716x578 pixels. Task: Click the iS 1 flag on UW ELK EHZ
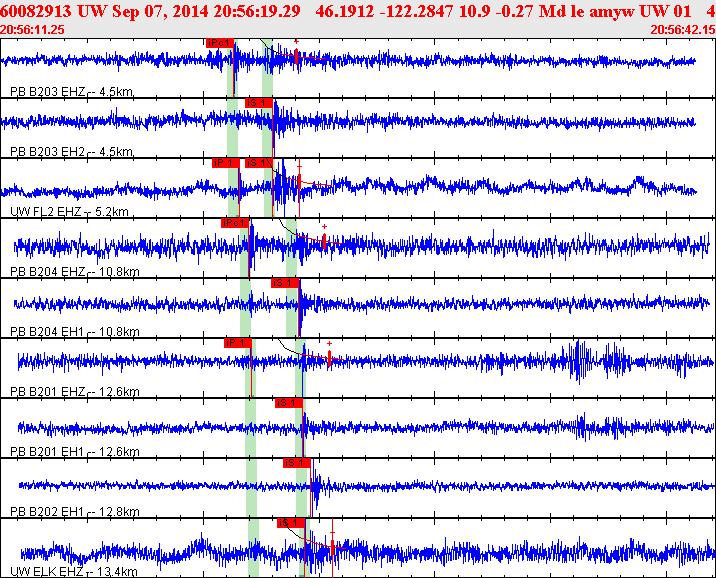pos(291,523)
